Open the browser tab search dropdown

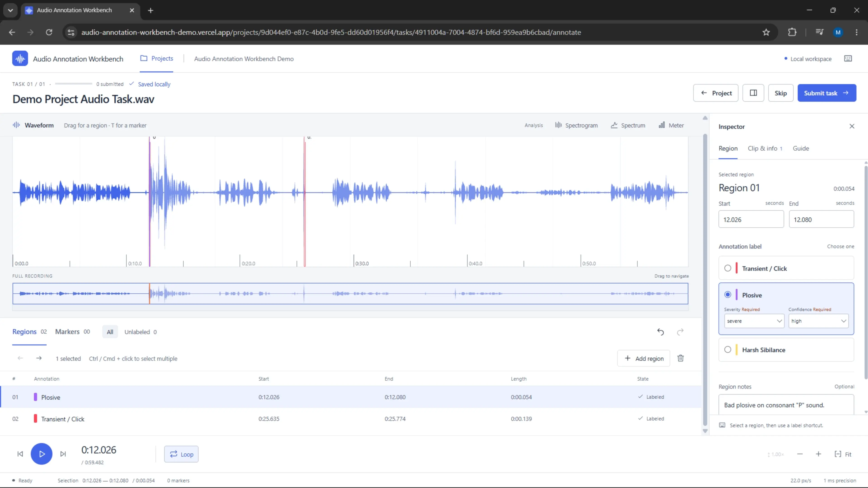pos(10,10)
